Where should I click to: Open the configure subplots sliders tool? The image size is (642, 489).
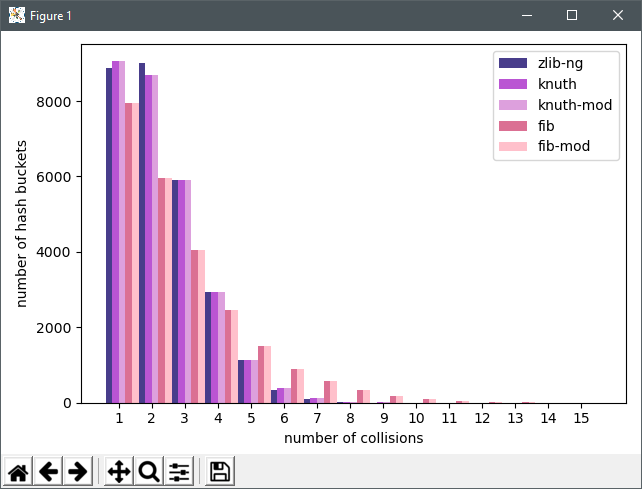(x=179, y=471)
